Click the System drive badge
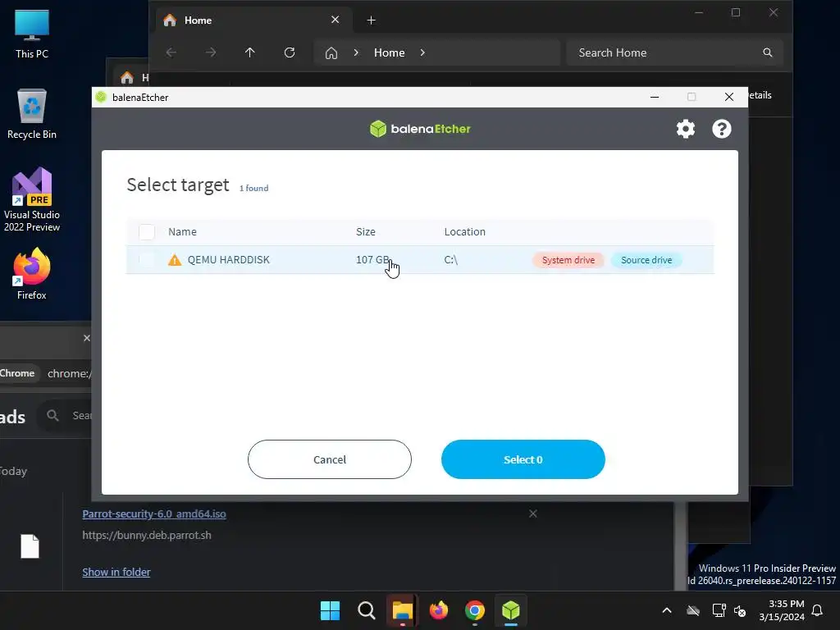Viewport: 840px width, 630px height. coord(568,260)
